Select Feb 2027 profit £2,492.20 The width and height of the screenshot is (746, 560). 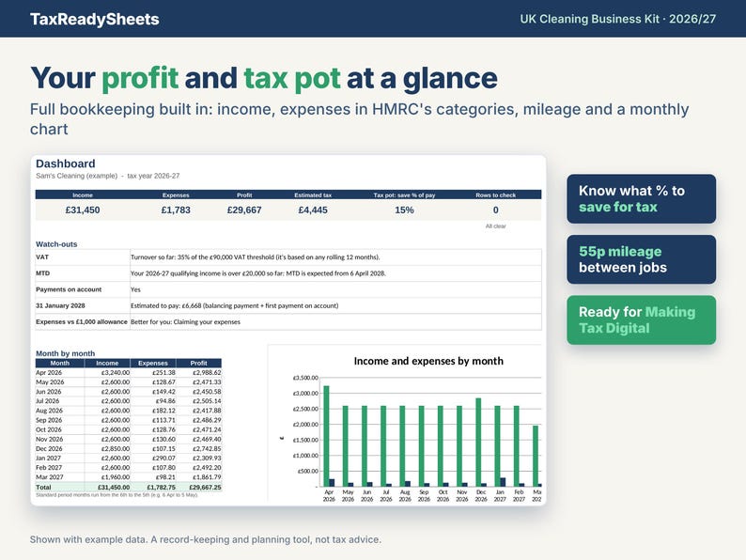[207, 468]
